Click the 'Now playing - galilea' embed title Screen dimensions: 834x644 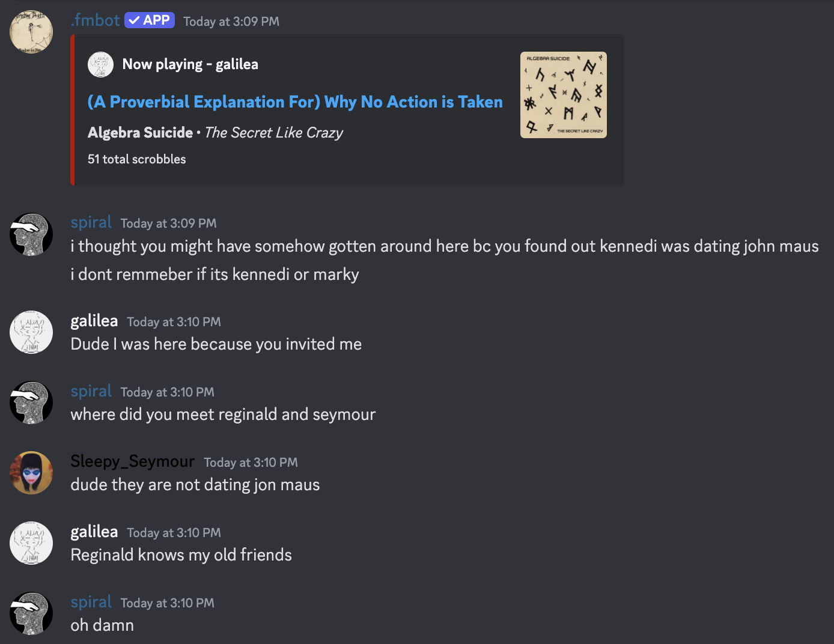pyautogui.click(x=190, y=64)
